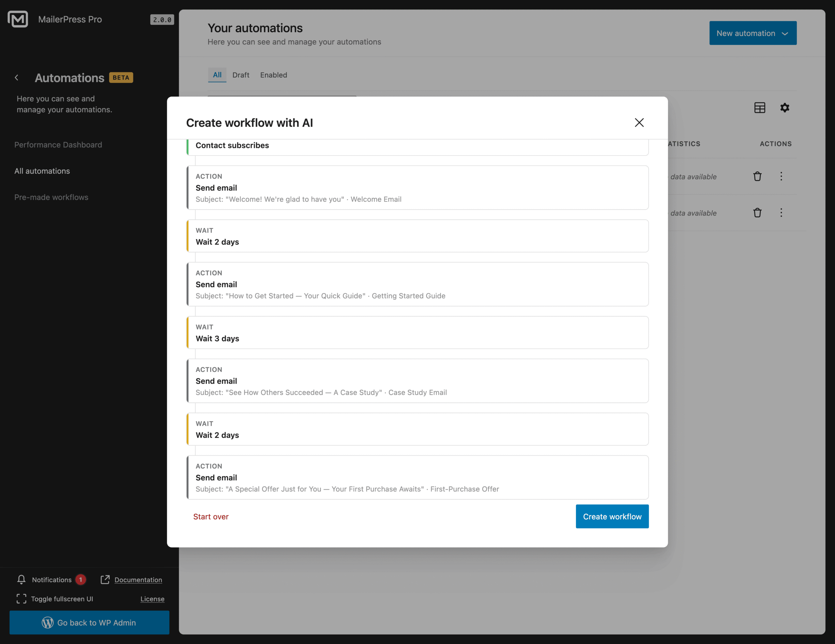The width and height of the screenshot is (835, 644).
Task: Open the three-dot actions menu for the second automation
Action: 782,213
